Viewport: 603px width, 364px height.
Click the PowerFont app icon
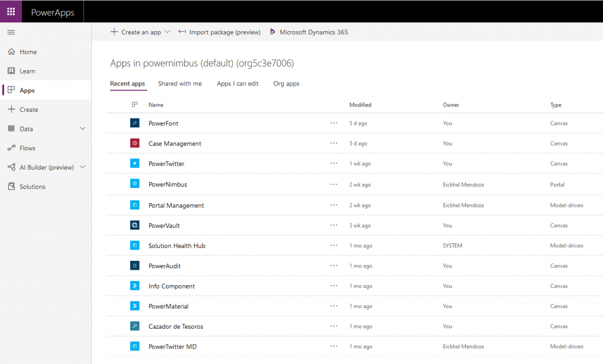pyautogui.click(x=135, y=123)
